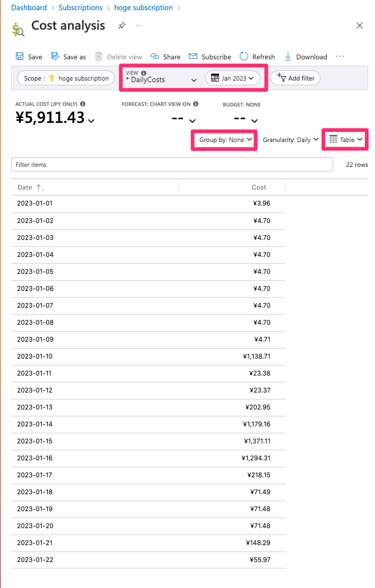Click the Save disk icon
Image resolution: width=375 pixels, height=588 pixels.
point(20,57)
